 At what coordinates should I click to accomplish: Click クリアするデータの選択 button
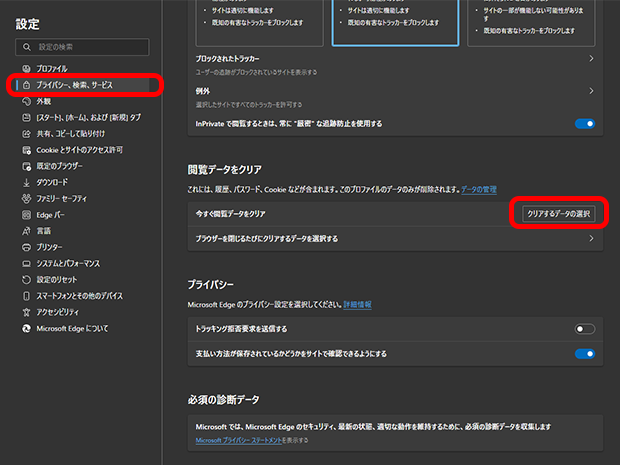coord(559,214)
